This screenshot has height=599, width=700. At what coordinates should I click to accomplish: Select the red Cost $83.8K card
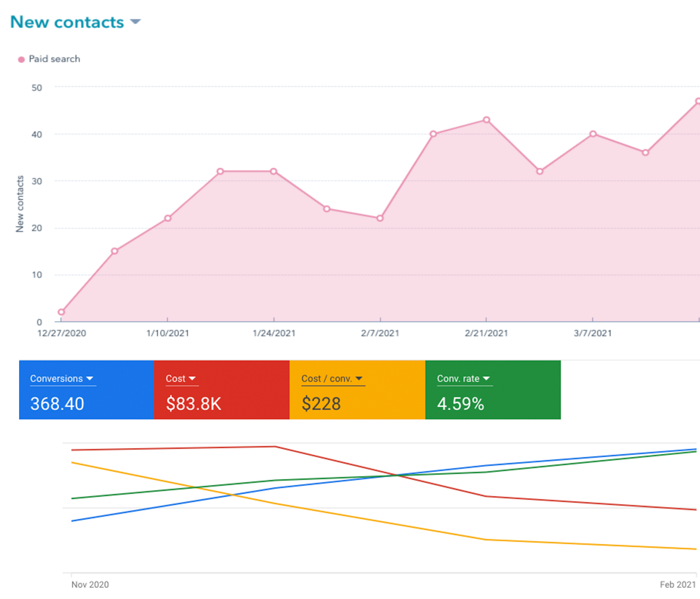click(222, 390)
